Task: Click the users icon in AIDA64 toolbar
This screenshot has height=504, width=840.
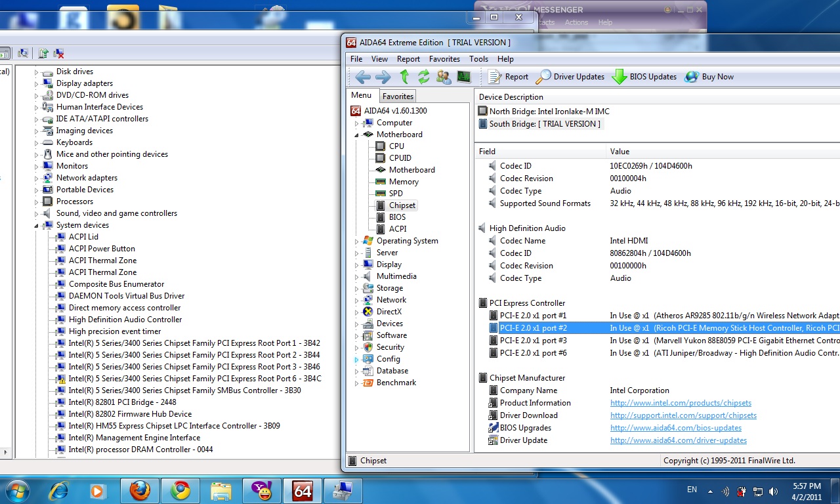Action: pos(444,77)
